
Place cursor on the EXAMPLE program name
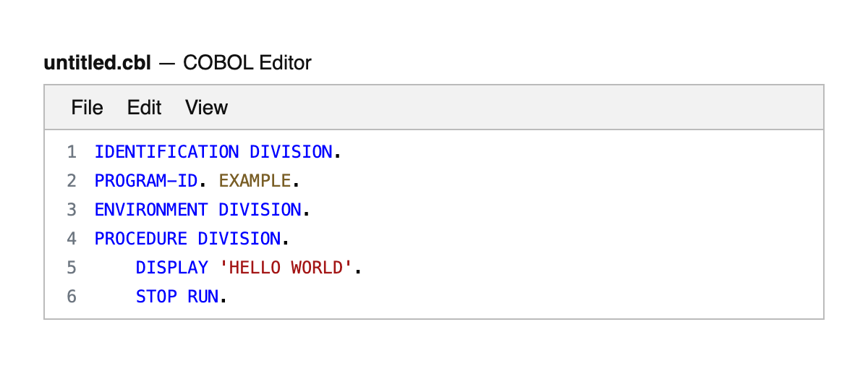pos(255,181)
